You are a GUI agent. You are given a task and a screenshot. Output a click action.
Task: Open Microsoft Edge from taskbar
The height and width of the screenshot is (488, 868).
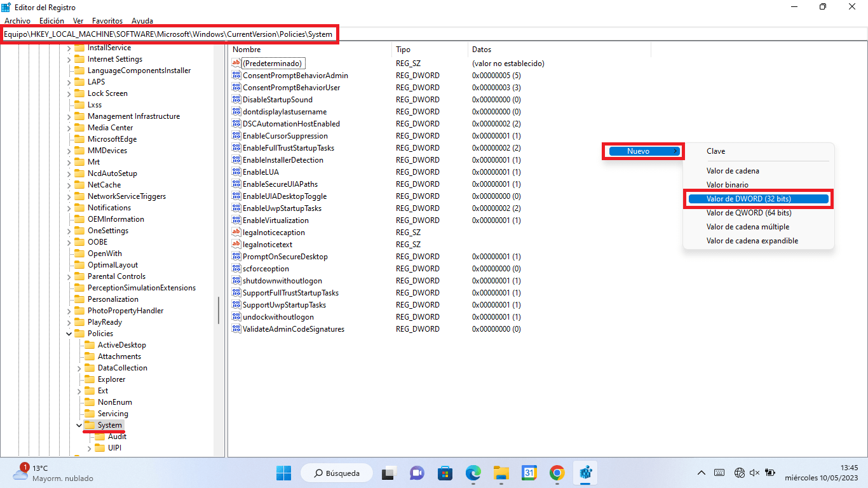coord(473,473)
